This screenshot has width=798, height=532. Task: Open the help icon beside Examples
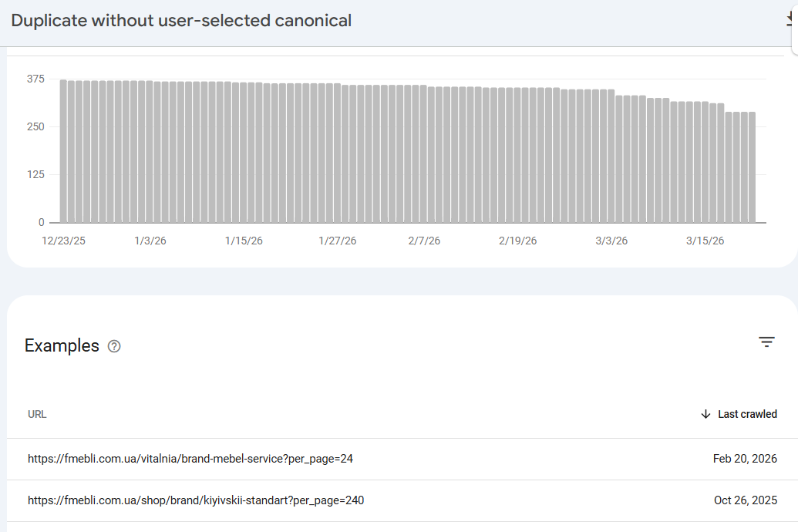114,346
